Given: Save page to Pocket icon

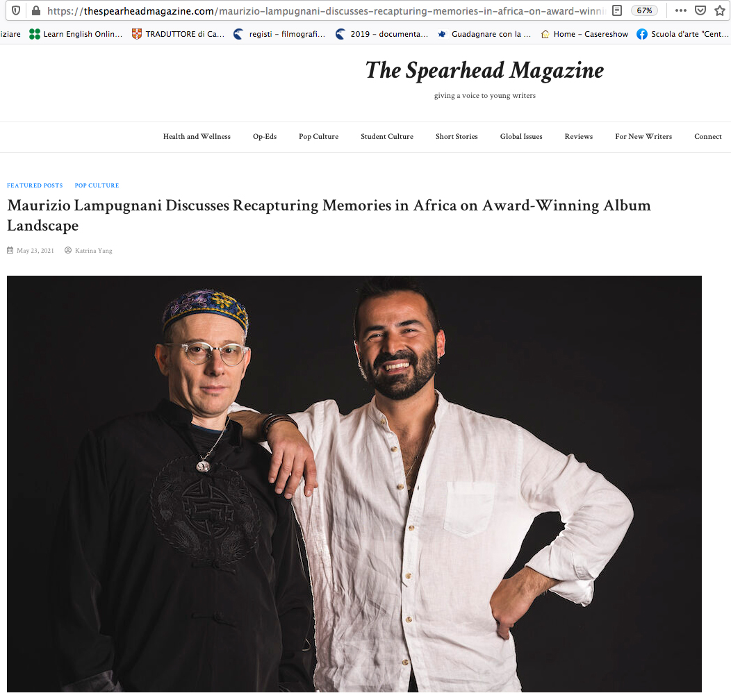Looking at the screenshot, I should (700, 10).
